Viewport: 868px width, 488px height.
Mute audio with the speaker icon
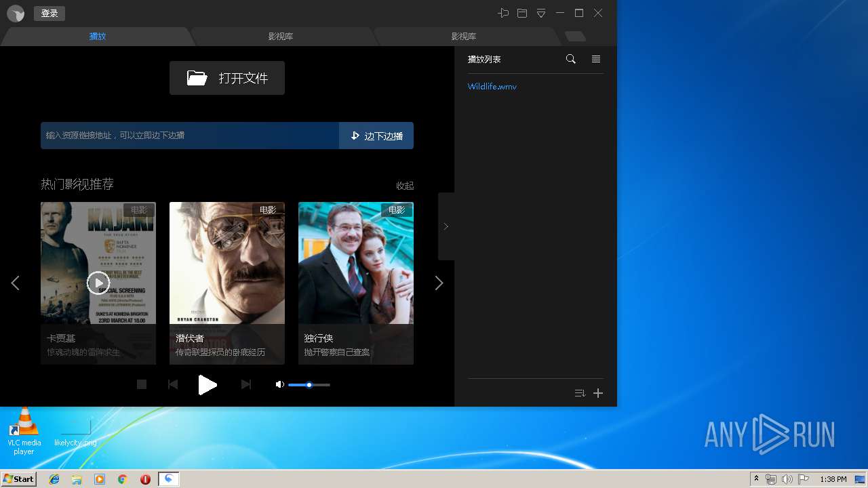pyautogui.click(x=279, y=384)
